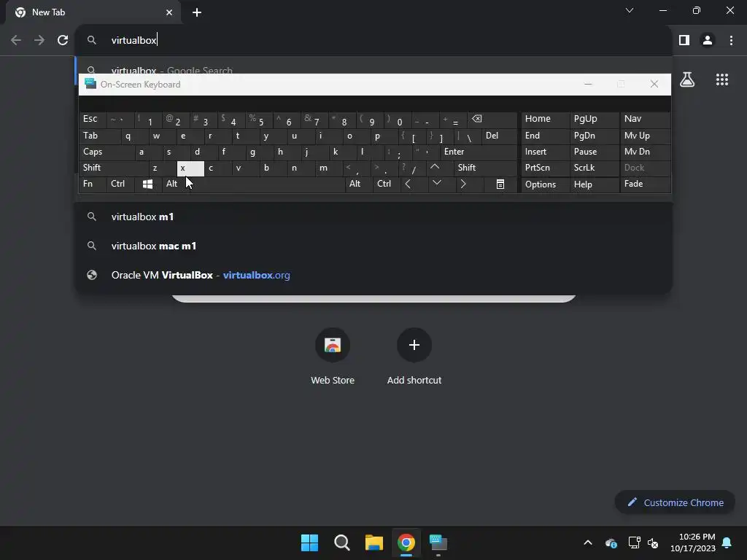Open notification bell in system tray

[x=727, y=542]
